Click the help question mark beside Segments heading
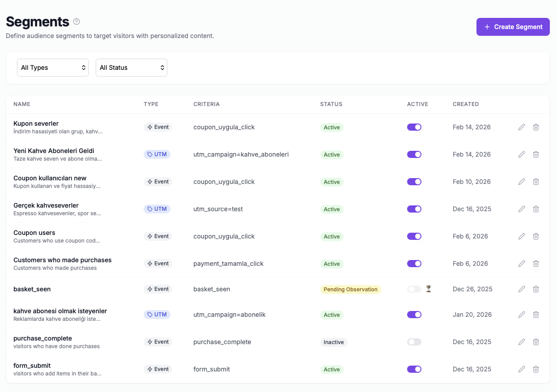The height and width of the screenshot is (392, 557). 76,21
